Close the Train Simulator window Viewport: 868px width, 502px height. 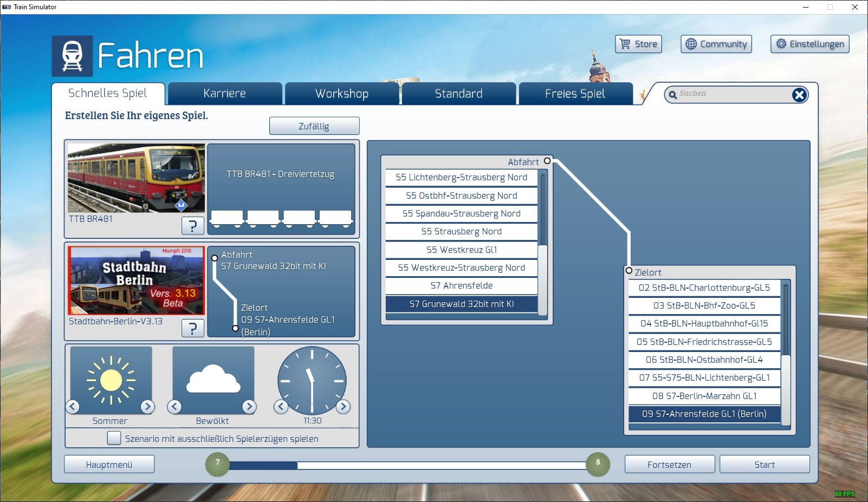pos(855,7)
